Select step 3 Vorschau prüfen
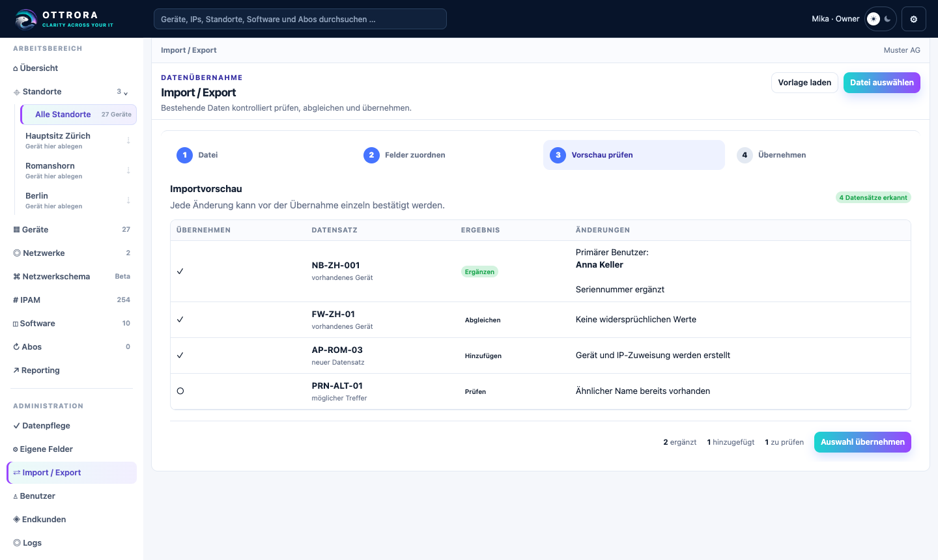938x560 pixels. point(634,155)
